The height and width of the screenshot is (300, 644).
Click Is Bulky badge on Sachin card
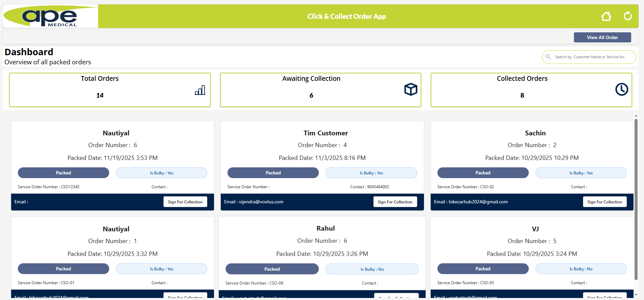pyautogui.click(x=581, y=173)
